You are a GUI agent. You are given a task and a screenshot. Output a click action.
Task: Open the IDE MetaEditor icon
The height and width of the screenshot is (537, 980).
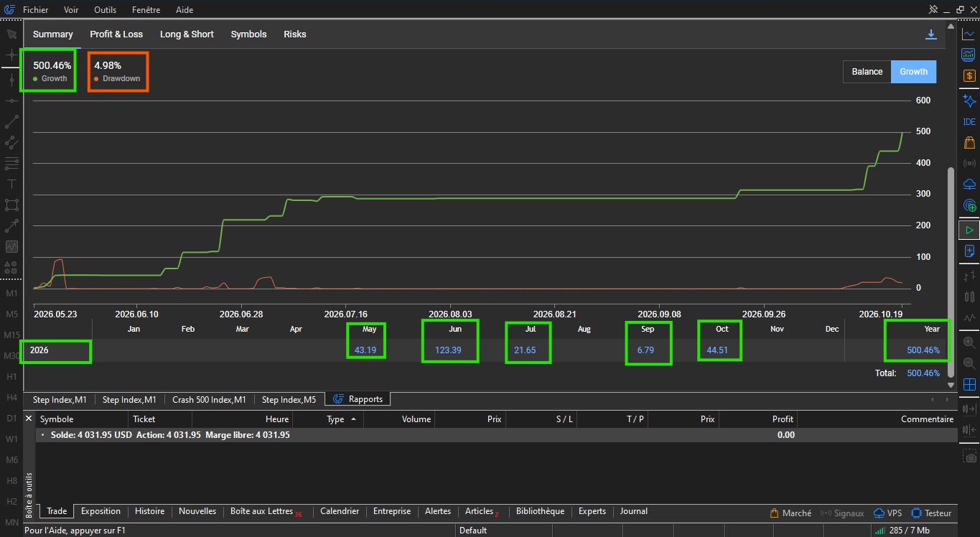pos(969,122)
